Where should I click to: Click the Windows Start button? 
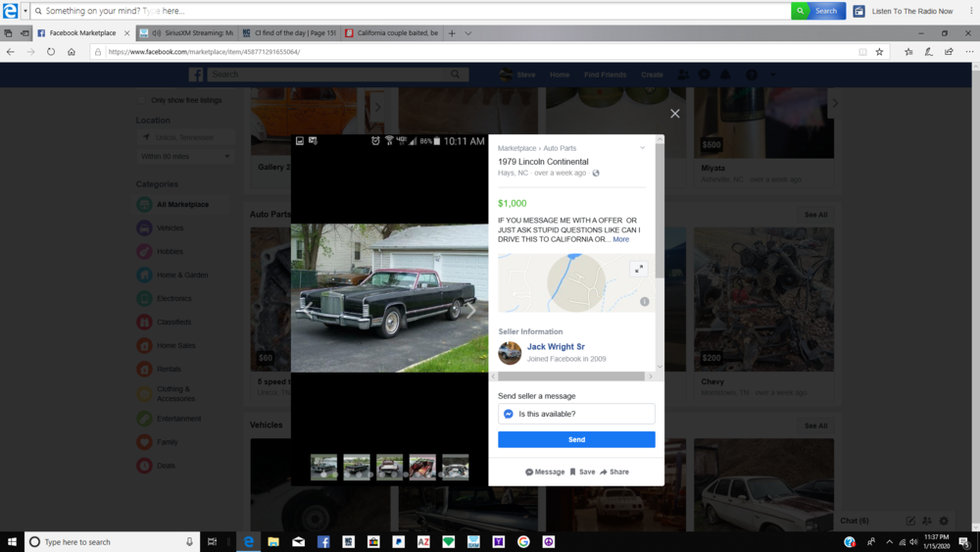tap(11, 542)
